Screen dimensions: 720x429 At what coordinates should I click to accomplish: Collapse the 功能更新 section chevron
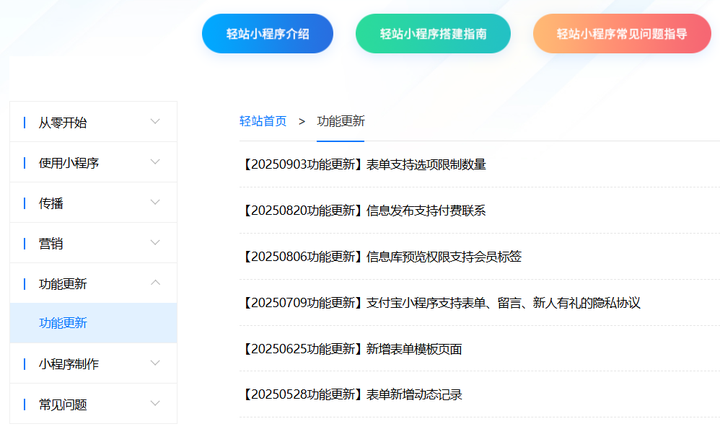pos(155,283)
